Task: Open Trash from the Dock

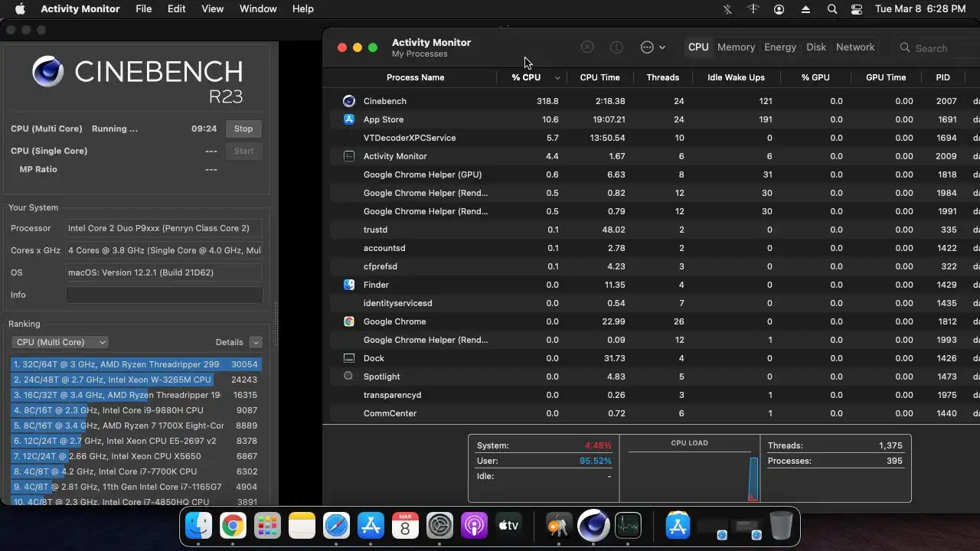Action: 781,526
